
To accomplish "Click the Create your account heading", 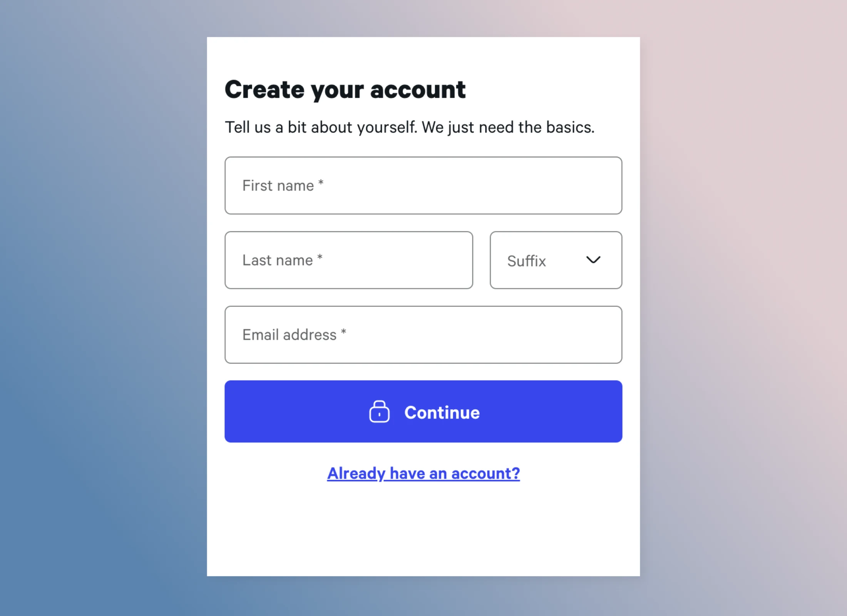I will click(345, 90).
